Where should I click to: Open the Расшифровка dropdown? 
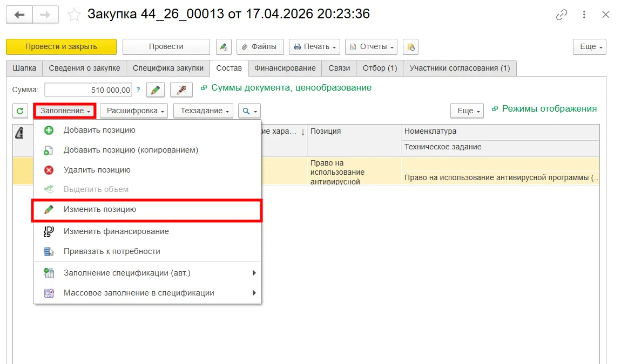tap(134, 111)
